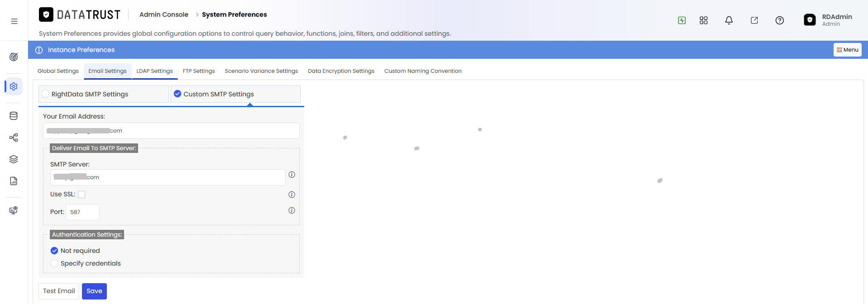
Task: Open the report document icon in sidebar
Action: (x=14, y=181)
